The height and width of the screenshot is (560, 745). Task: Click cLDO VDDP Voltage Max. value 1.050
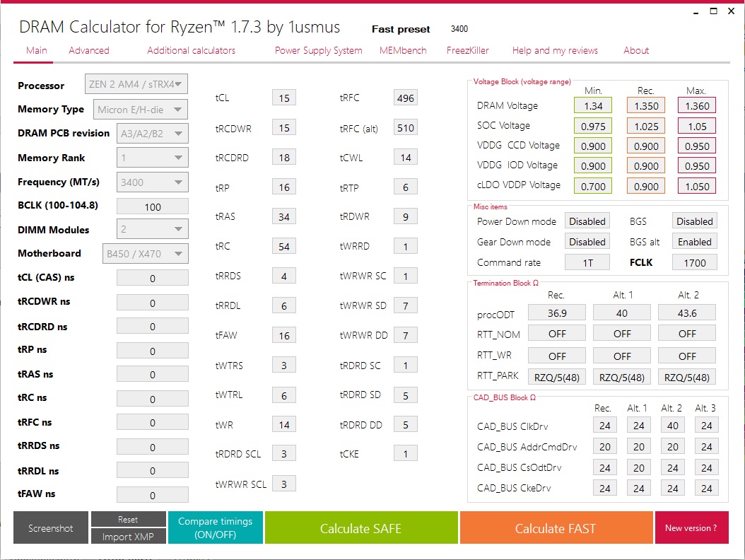coord(697,186)
